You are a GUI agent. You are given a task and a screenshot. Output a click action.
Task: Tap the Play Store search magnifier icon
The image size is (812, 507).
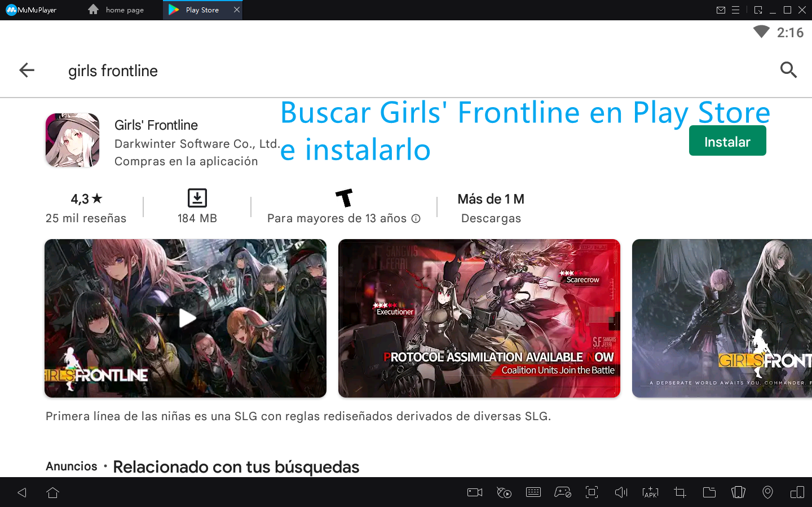coord(788,70)
